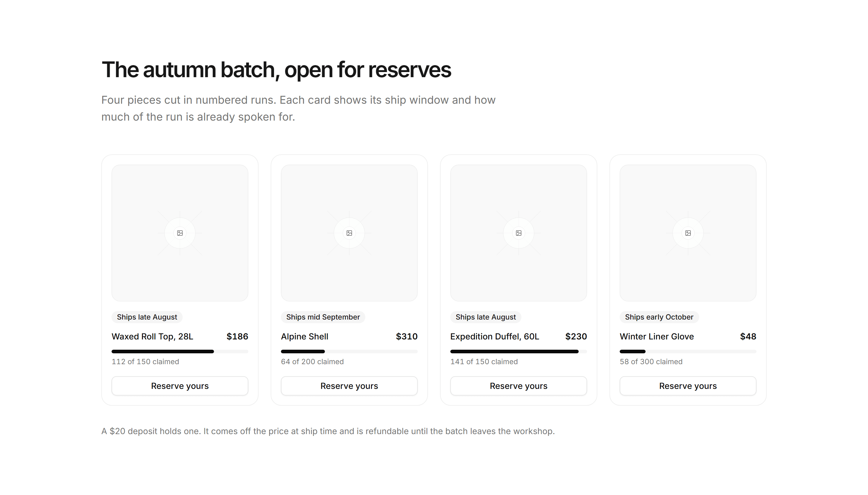Click the Four pieces cut in numbered runs subtitle
The width and height of the screenshot is (868, 495).
(298, 109)
